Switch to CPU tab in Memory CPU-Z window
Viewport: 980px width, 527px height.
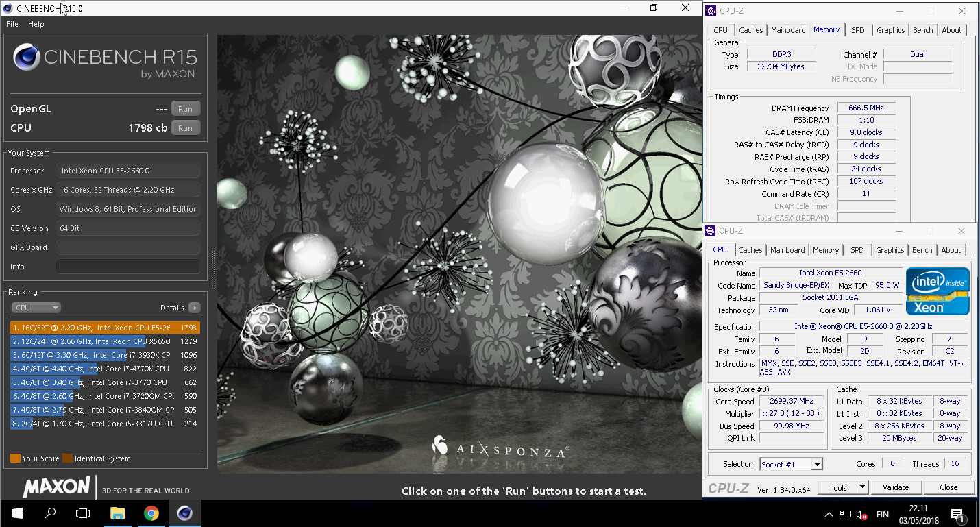point(720,30)
